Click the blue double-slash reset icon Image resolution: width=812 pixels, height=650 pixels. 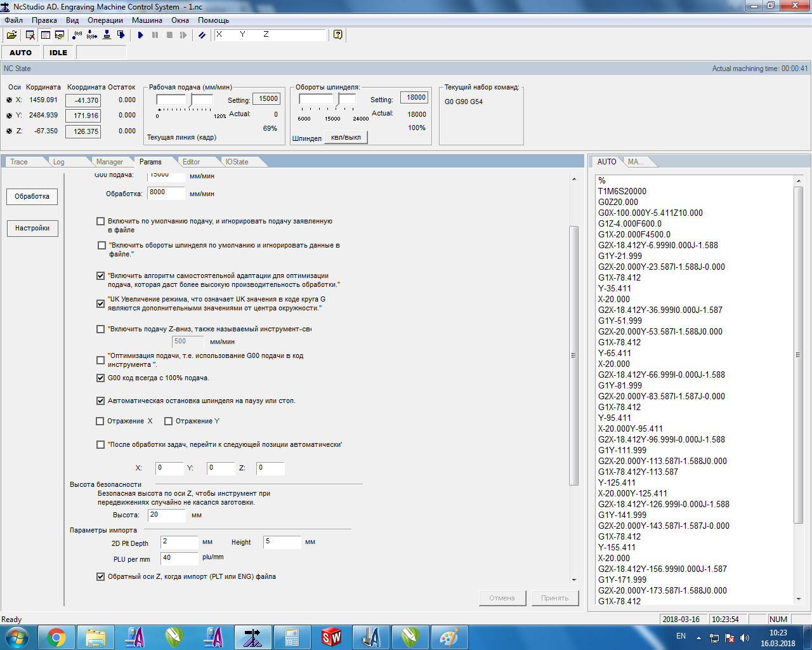coord(202,35)
